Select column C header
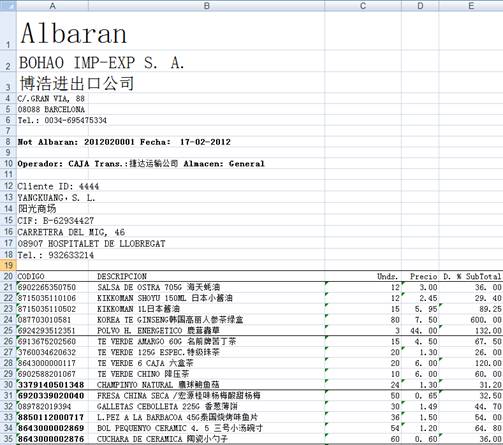503x445 pixels. (363, 6)
